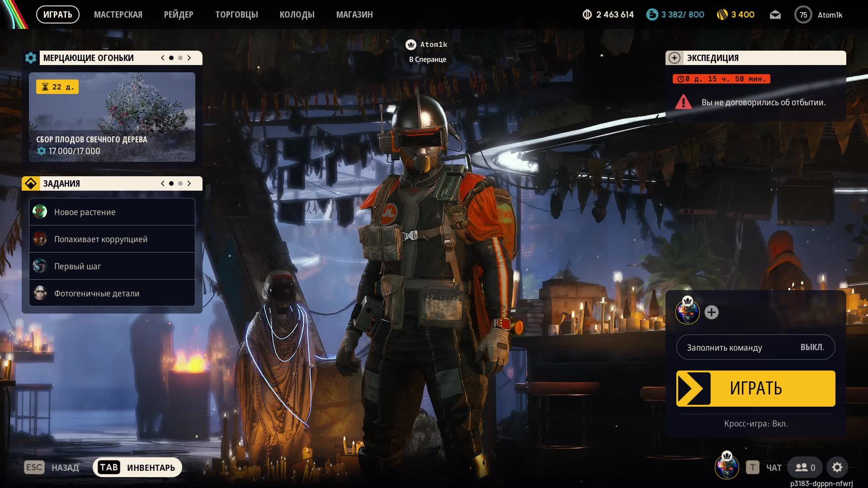Switch to the Торговцы tab

236,14
